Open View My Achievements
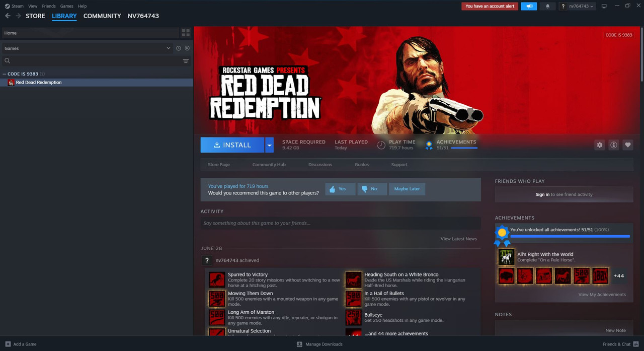644x351 pixels. (602, 295)
